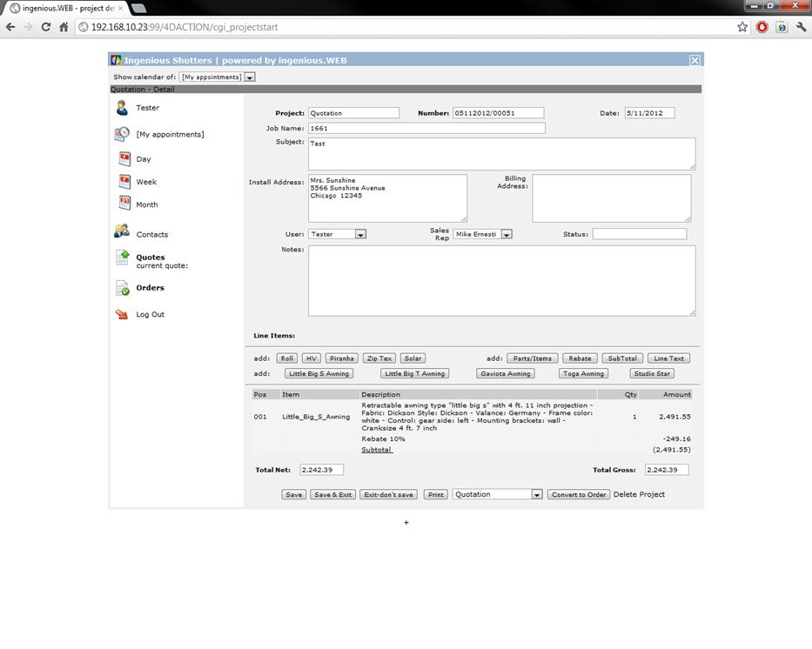The height and width of the screenshot is (649, 812).
Task: Expand the Show calendar of dropdown
Action: tap(250, 77)
